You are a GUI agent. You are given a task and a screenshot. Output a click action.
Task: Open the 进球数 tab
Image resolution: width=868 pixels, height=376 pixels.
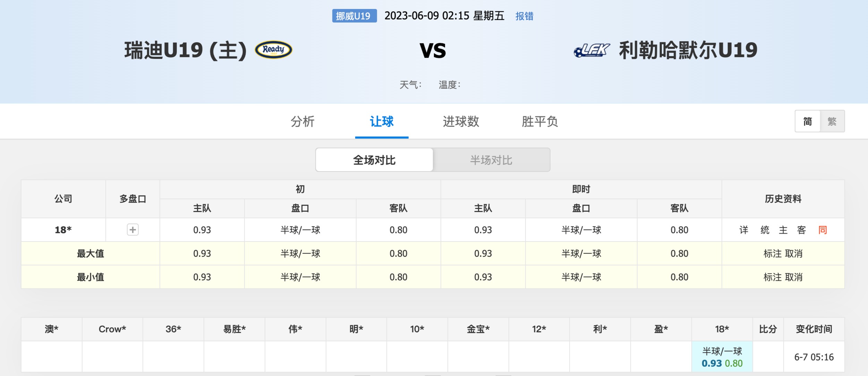[461, 122]
